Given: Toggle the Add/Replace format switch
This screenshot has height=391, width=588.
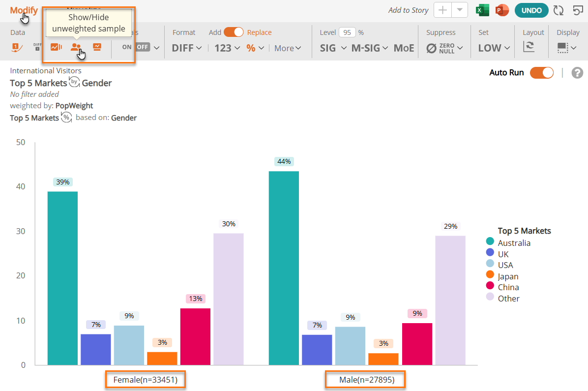Looking at the screenshot, I should click(x=234, y=32).
